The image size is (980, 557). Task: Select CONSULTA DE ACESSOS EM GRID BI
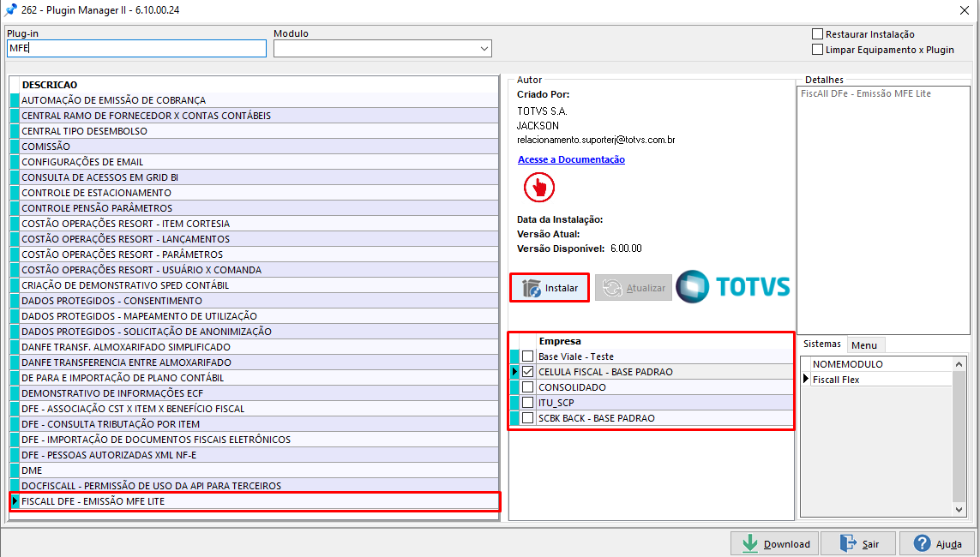(x=260, y=177)
